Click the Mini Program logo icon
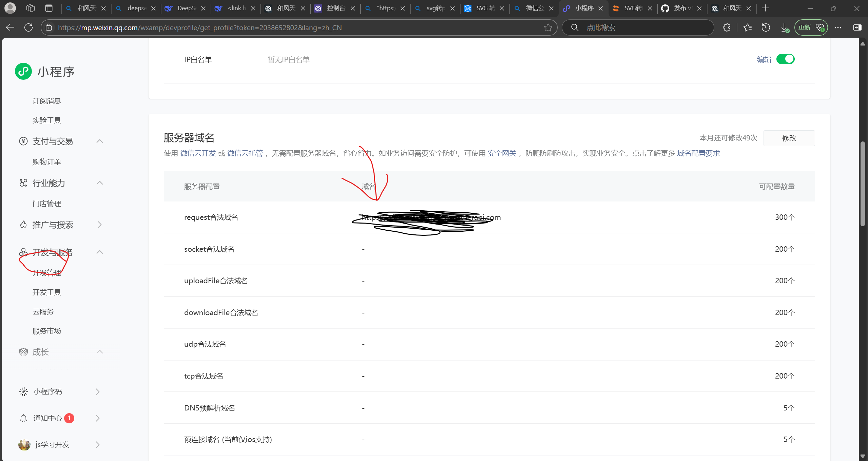 coord(23,71)
